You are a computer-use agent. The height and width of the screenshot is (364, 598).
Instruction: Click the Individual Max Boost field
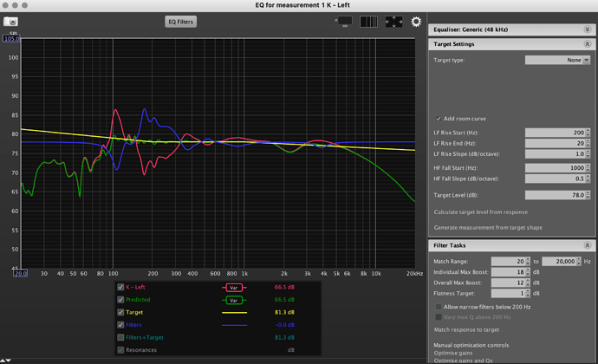pos(508,272)
